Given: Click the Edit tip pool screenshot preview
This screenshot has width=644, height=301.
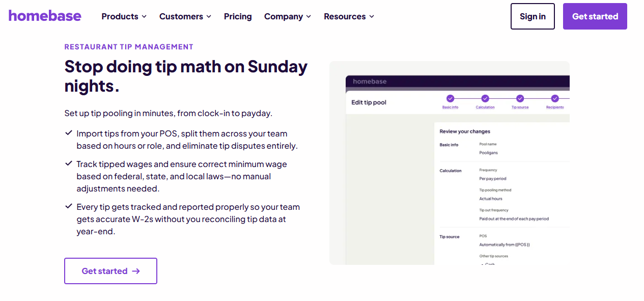Looking at the screenshot, I should 450,163.
